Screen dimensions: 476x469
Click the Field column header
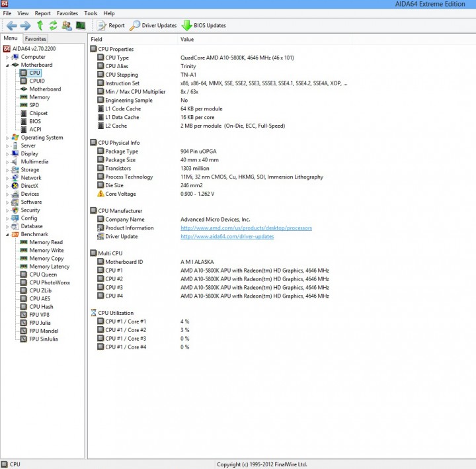click(x=133, y=39)
